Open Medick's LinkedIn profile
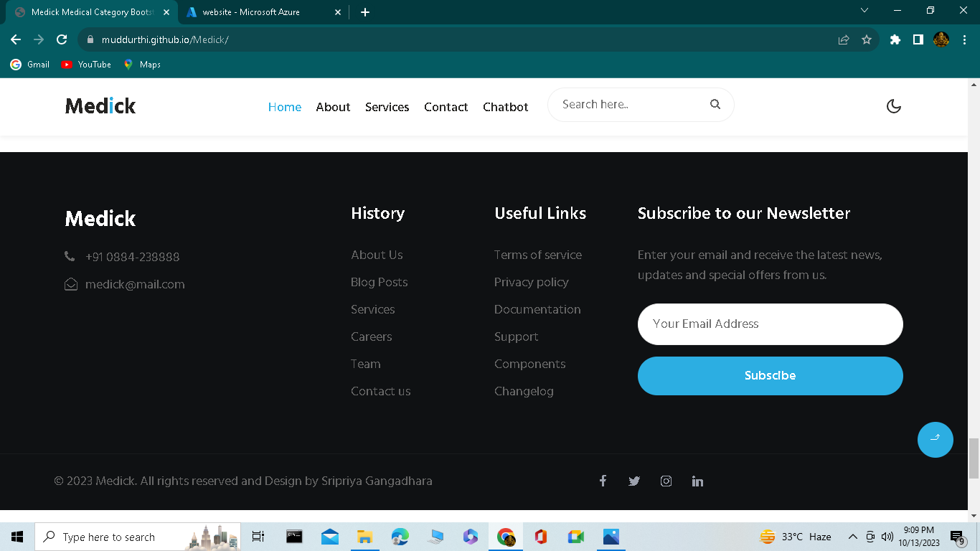 tap(697, 481)
